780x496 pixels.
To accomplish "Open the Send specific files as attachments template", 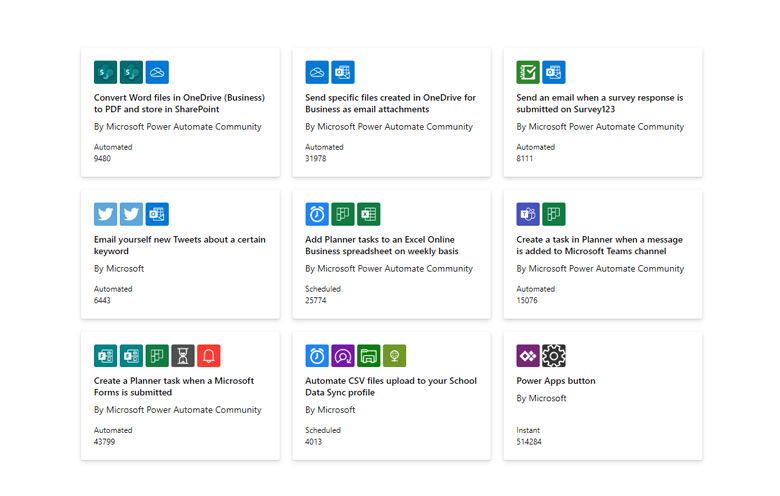I will [390, 103].
